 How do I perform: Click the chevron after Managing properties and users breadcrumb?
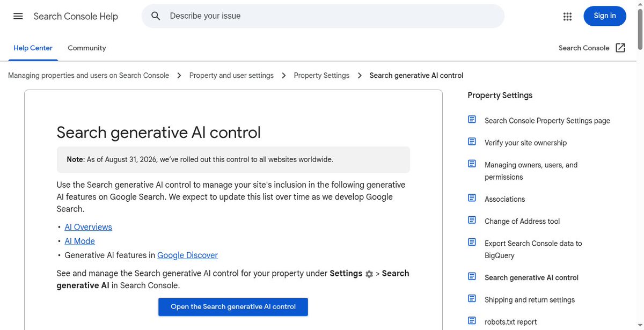(x=179, y=76)
